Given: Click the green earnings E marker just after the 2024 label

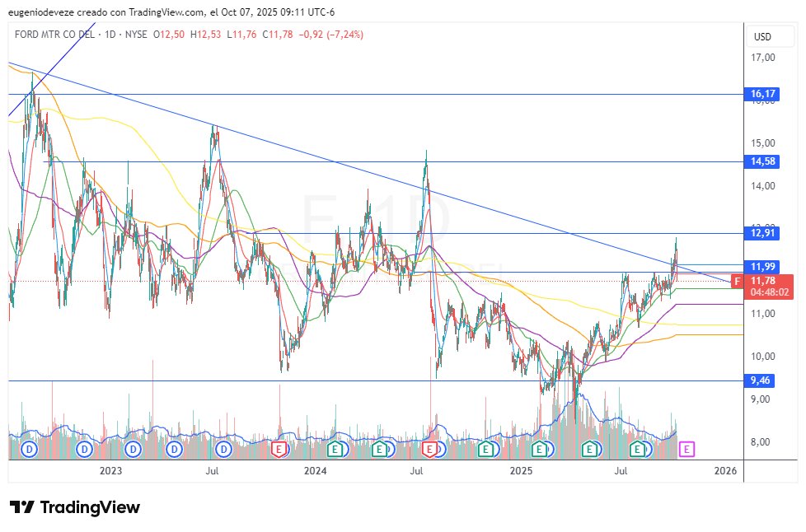Looking at the screenshot, I should click(335, 450).
